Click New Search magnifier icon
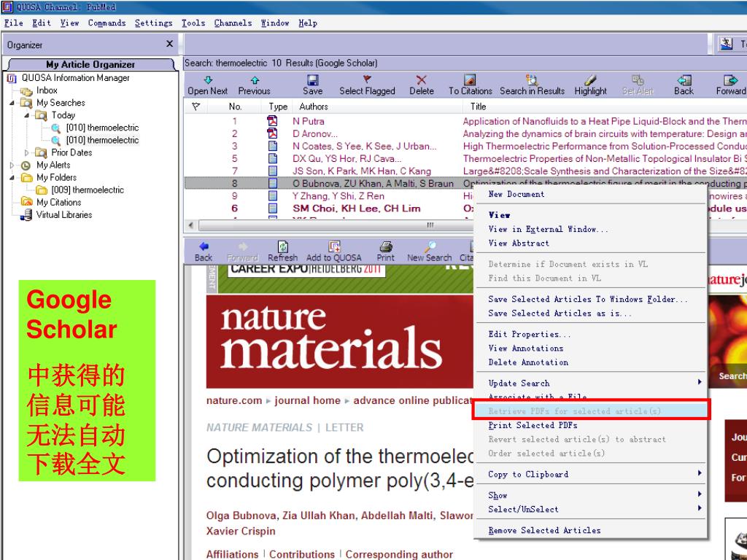 (430, 246)
